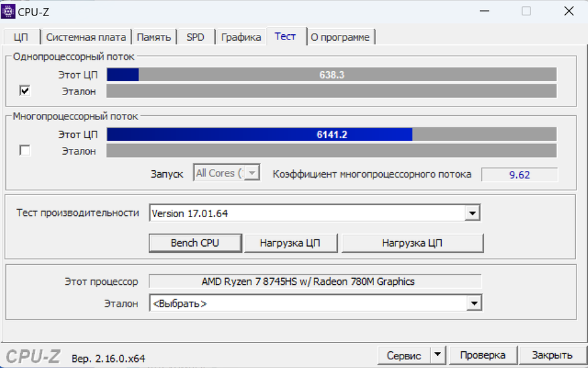Click the CPU-Z app icon in title bar
The width and height of the screenshot is (588, 368).
click(x=8, y=11)
